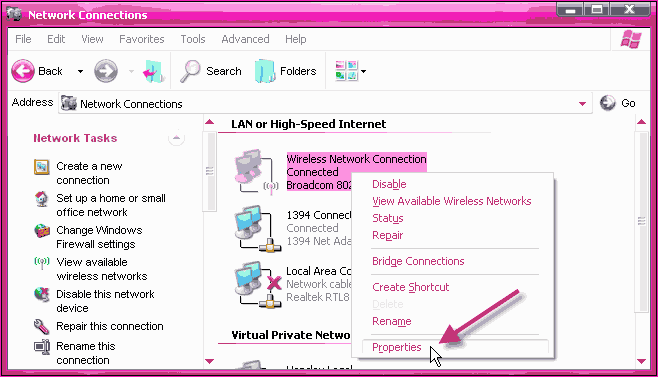Click the Windows Firewall settings icon

click(42, 231)
